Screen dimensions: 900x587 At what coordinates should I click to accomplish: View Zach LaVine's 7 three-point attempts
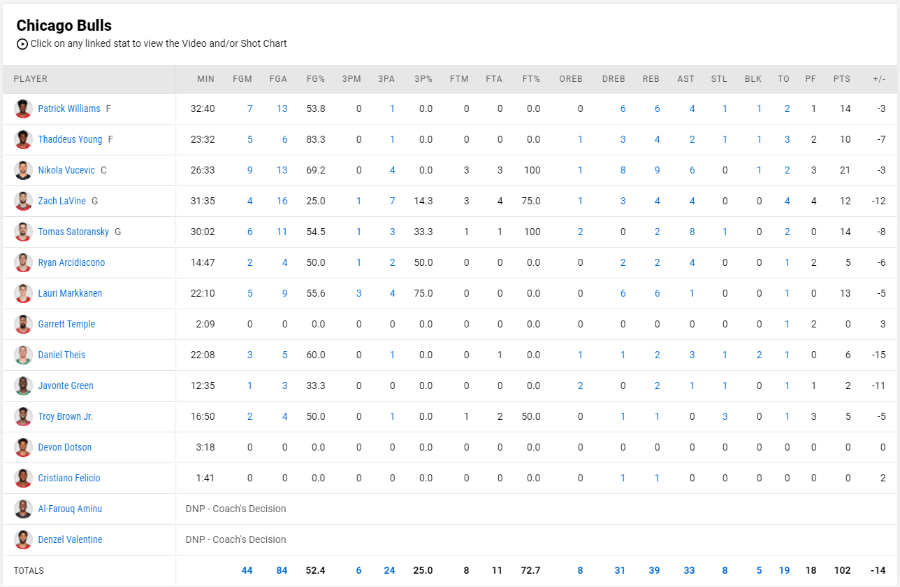click(x=393, y=201)
